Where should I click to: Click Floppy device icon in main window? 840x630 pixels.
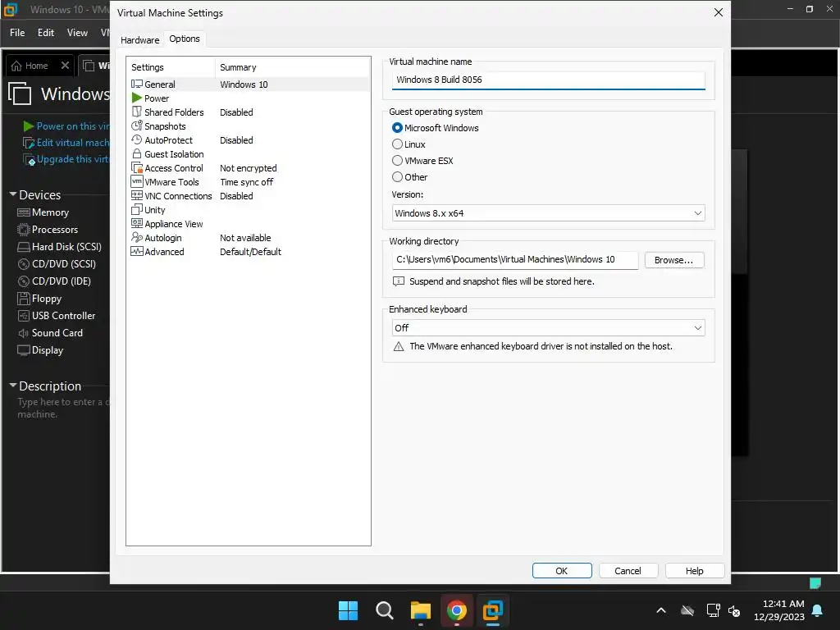coord(23,299)
